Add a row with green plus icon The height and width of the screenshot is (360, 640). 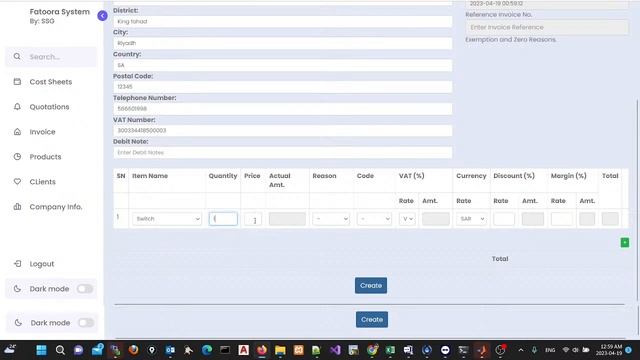tap(624, 242)
